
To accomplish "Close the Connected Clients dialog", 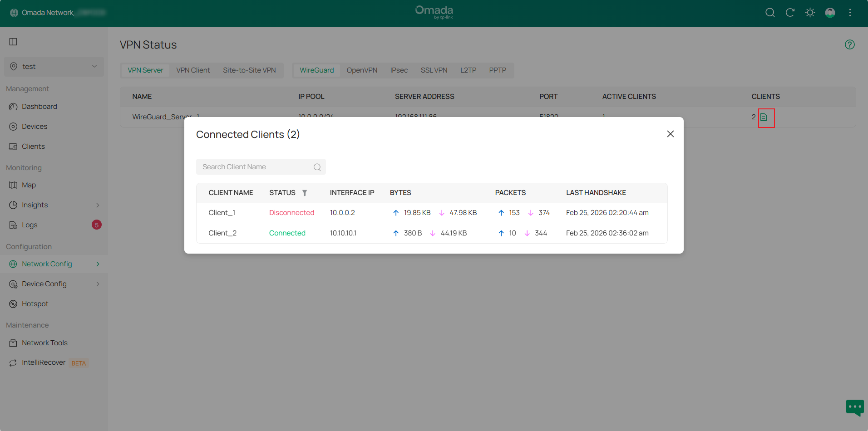I will 671,134.
